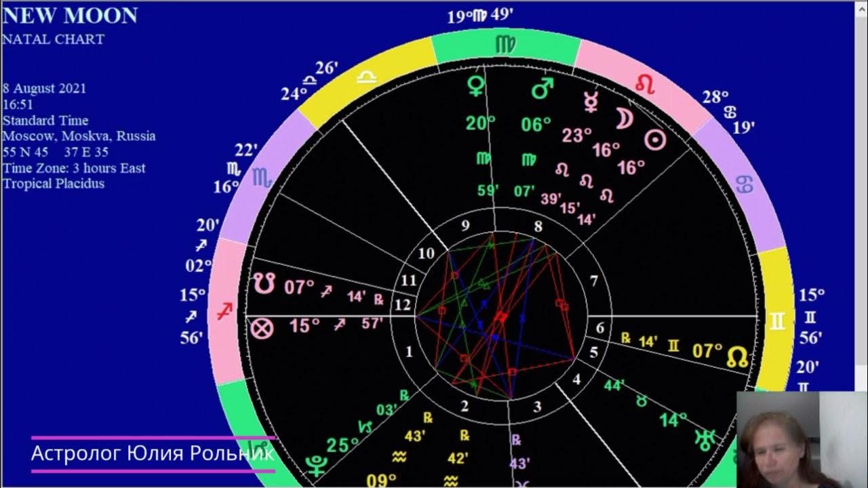Click the crescent Moon glyph
This screenshot has height=488, width=868.
pos(624,119)
